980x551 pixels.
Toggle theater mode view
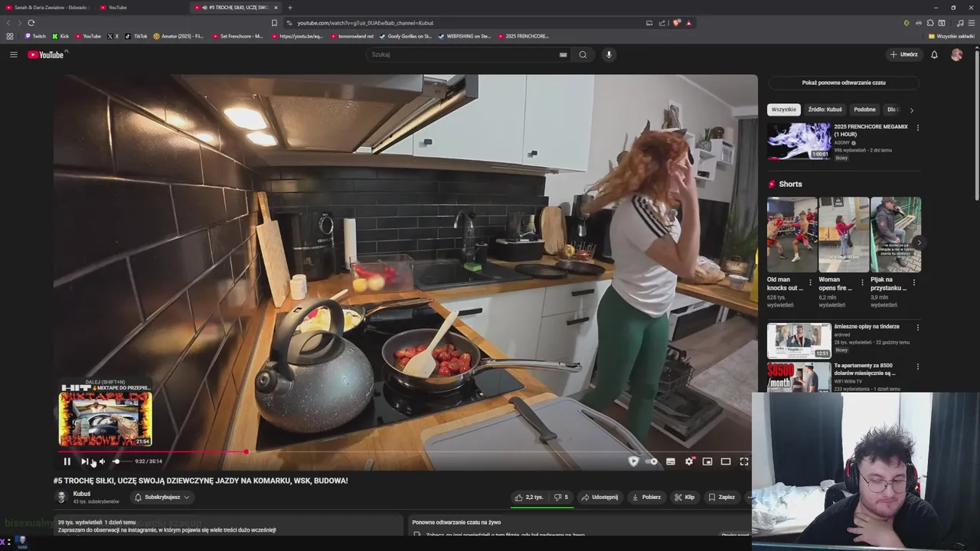[726, 461]
